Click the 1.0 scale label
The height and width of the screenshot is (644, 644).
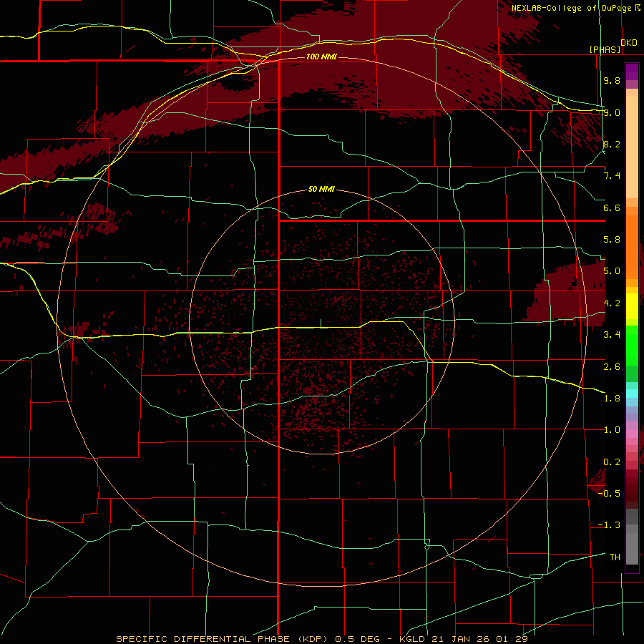pos(612,430)
